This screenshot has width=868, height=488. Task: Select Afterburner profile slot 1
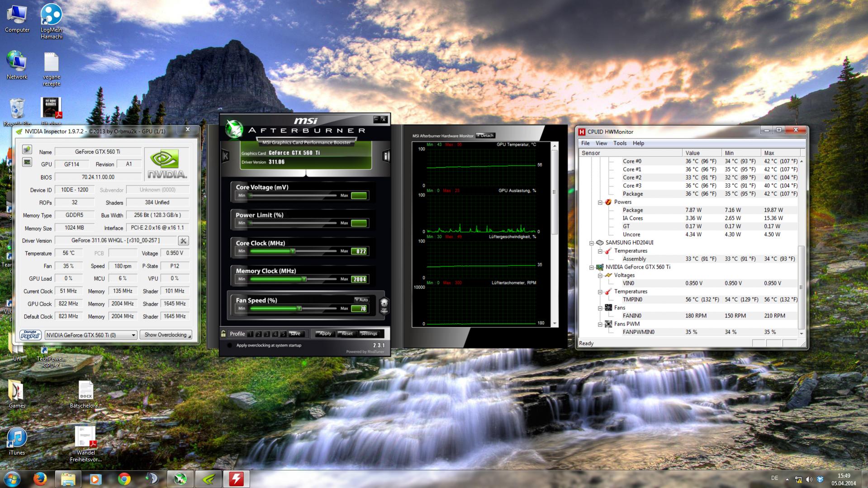point(250,334)
